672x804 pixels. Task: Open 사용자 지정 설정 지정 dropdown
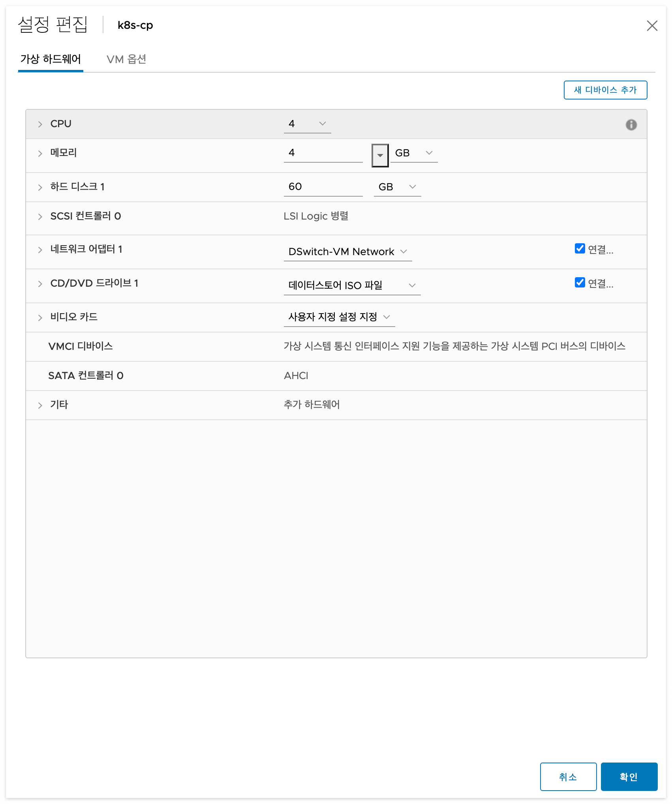[339, 317]
